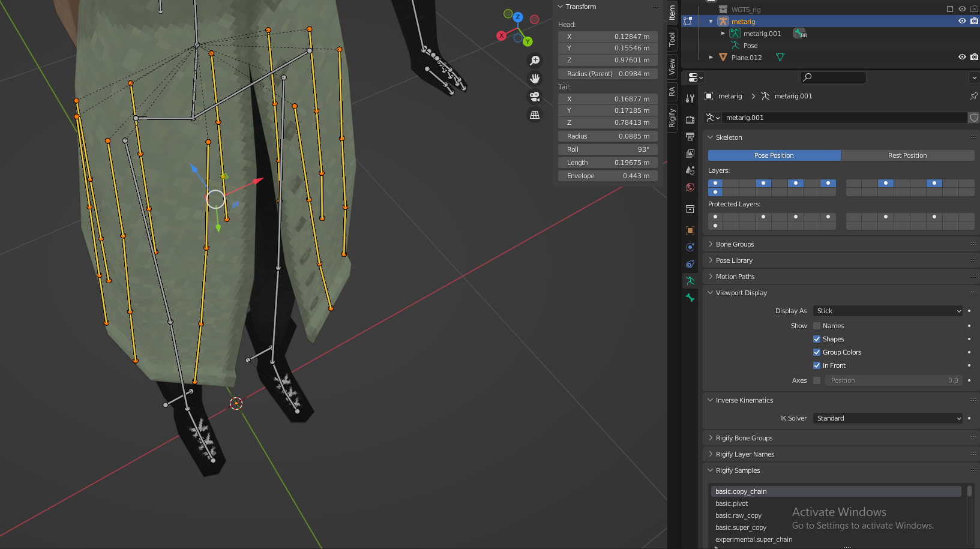Viewport: 980px width, 549px height.
Task: Select basic.pivot in Rigify Samples
Action: pos(836,503)
